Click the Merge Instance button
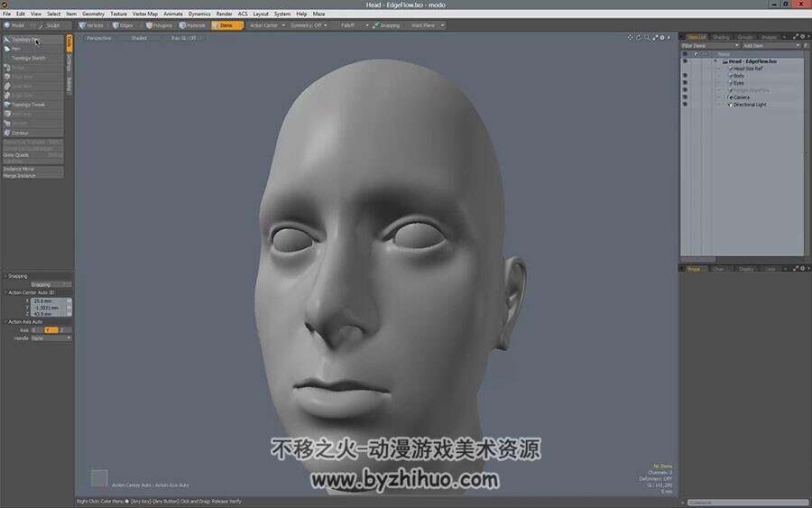Viewport: 812px width, 508px height. click(33, 176)
